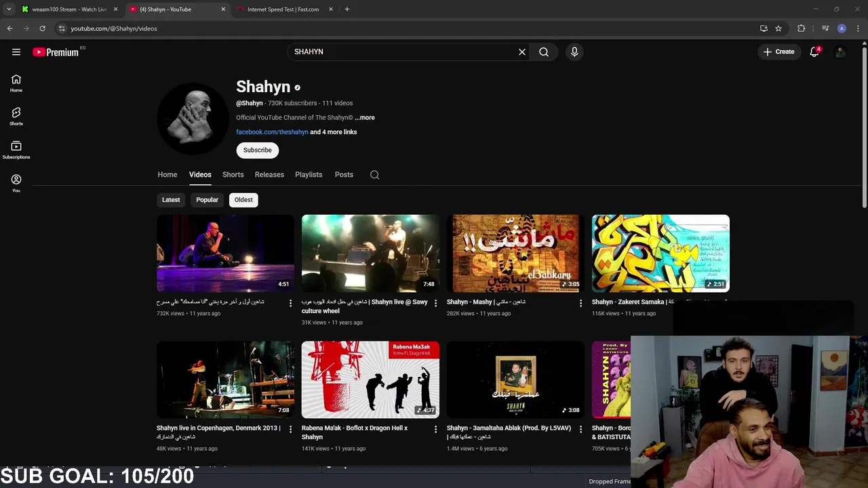
Task: Open the You section in sidebar
Action: (16, 183)
